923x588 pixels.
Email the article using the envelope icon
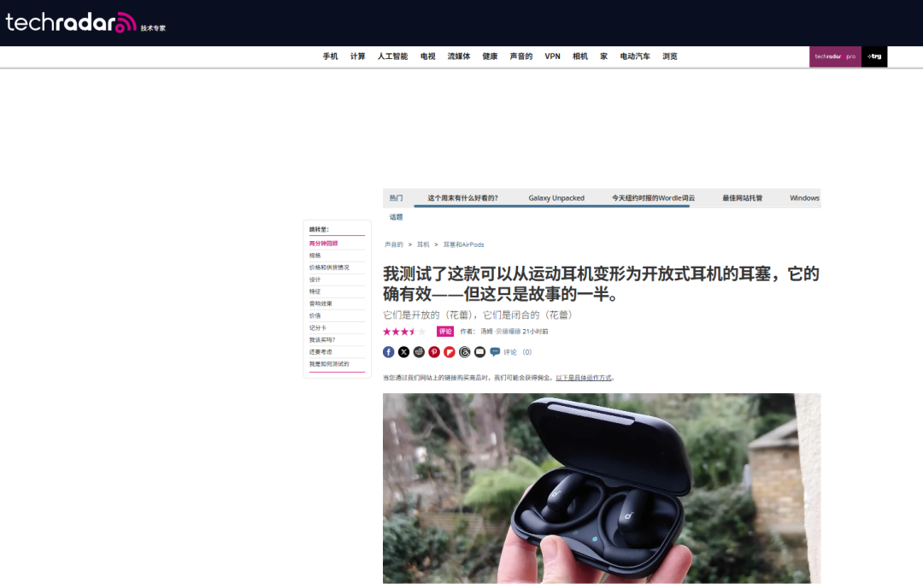coord(479,351)
